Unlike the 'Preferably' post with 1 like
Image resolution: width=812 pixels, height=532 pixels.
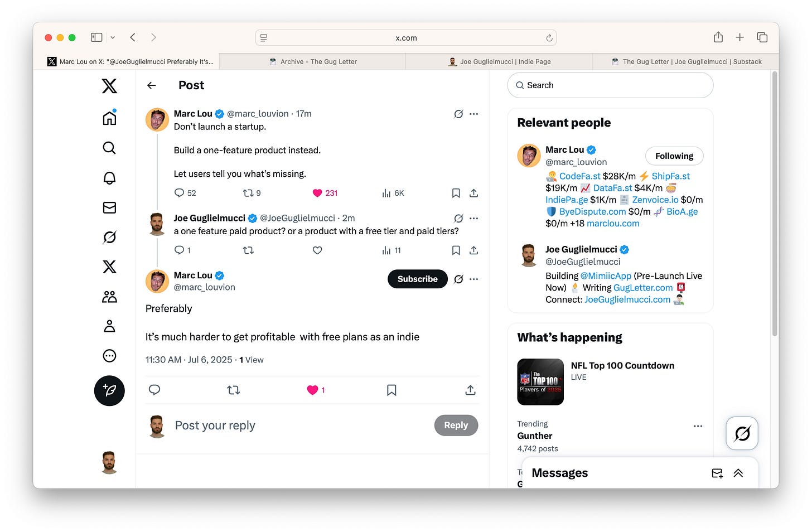click(x=316, y=390)
